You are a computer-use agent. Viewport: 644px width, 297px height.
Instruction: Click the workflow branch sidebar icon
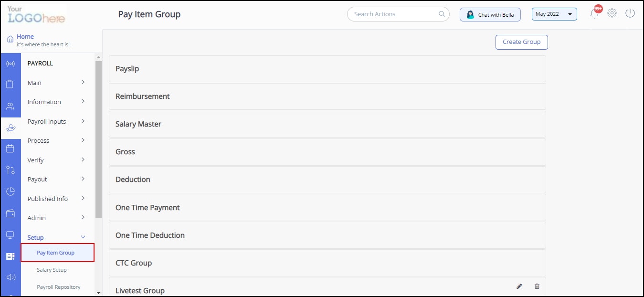pos(11,170)
